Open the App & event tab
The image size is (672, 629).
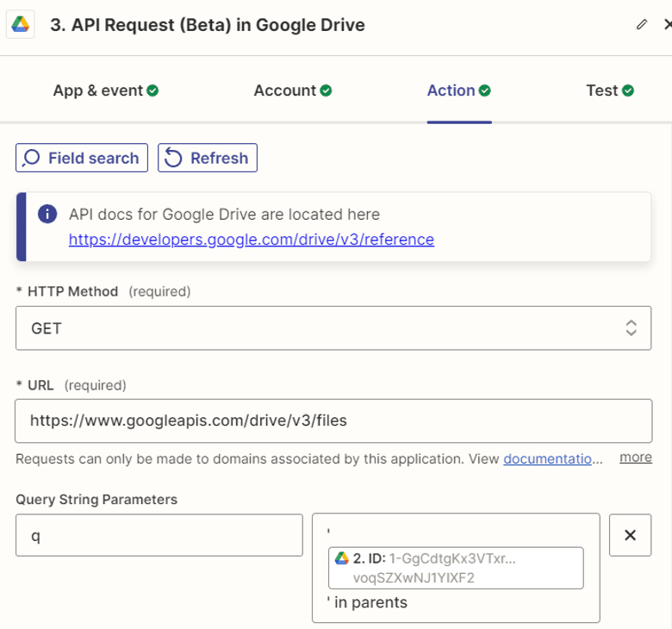pyautogui.click(x=105, y=90)
